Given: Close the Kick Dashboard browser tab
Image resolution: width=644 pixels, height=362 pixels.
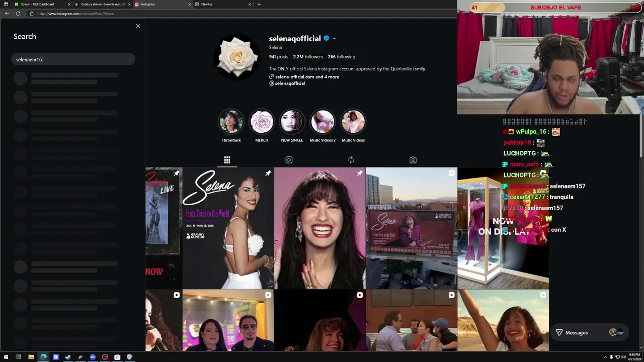Looking at the screenshot, I should point(69,4).
